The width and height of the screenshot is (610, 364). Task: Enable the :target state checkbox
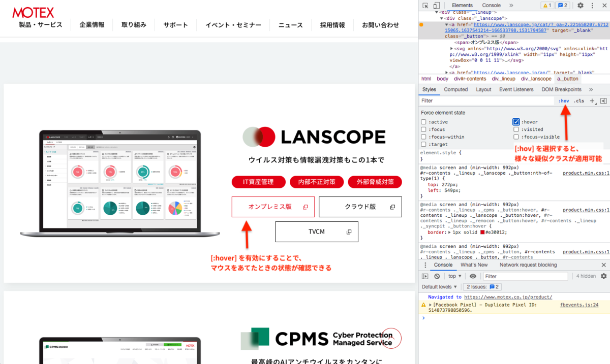pyautogui.click(x=424, y=145)
